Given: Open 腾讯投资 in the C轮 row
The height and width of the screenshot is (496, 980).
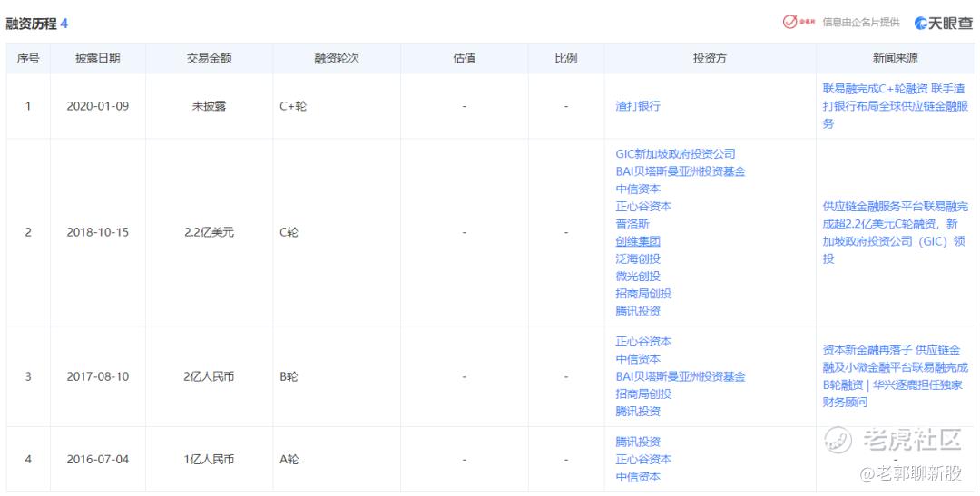Looking at the screenshot, I should coord(638,311).
